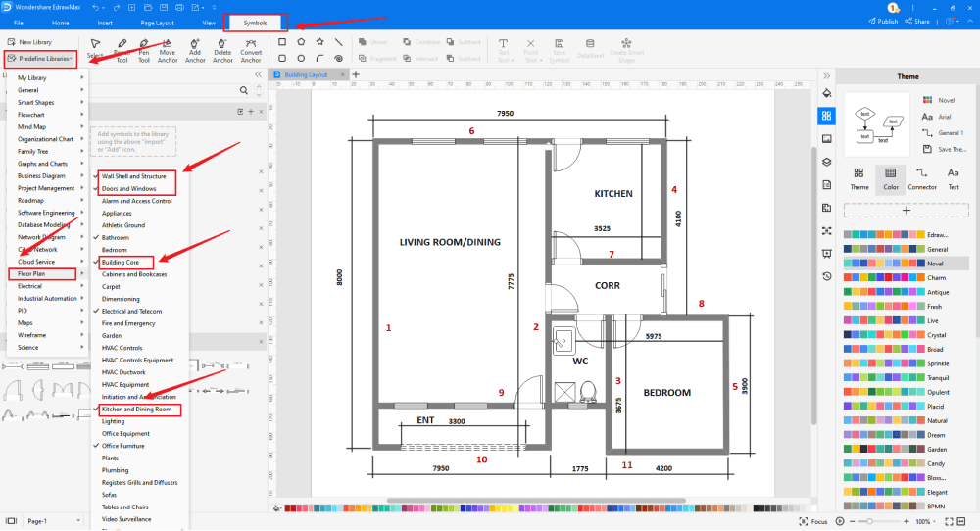
Task: Open the Symbols ribbon tab
Action: coord(255,23)
